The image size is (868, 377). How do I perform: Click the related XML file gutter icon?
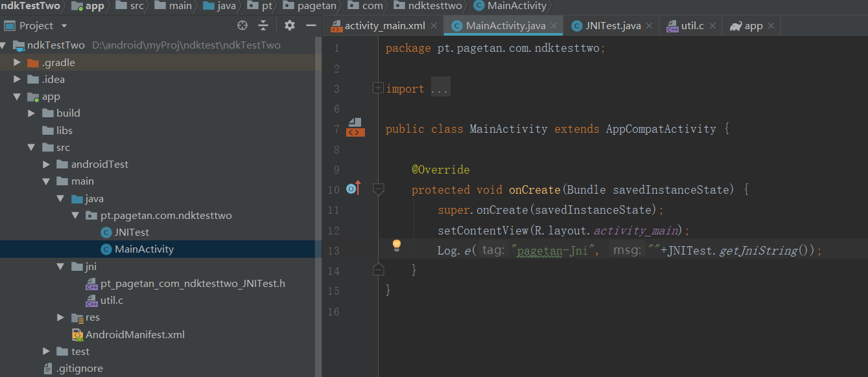click(355, 128)
